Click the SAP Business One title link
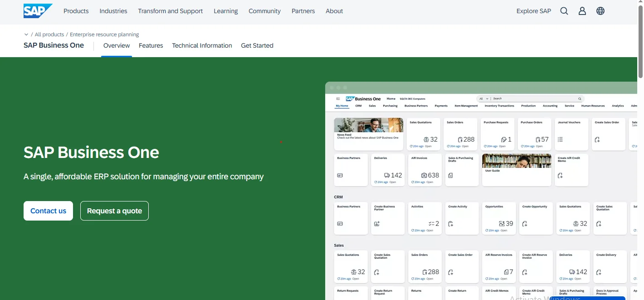Image resolution: width=644 pixels, height=300 pixels. (54, 45)
